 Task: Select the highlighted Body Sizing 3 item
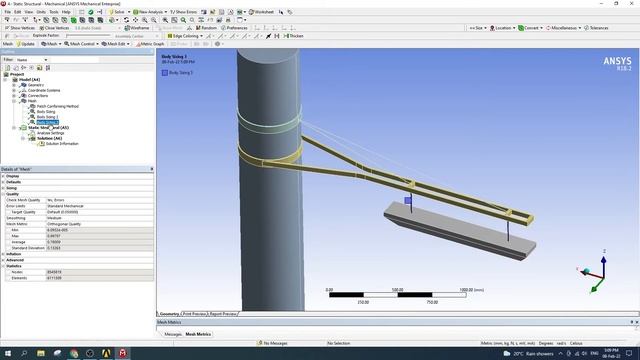coord(47,122)
